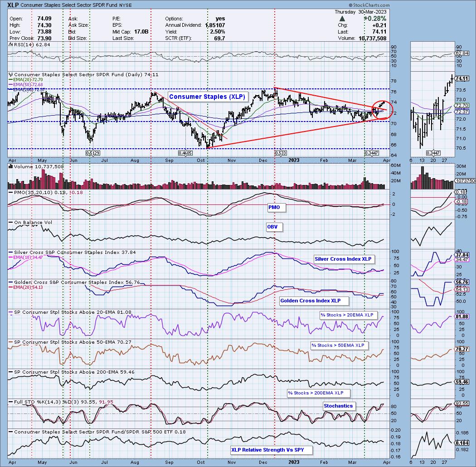This screenshot has width=476, height=467.
Task: Select the Last value 74.11 in header
Action: 379,32
